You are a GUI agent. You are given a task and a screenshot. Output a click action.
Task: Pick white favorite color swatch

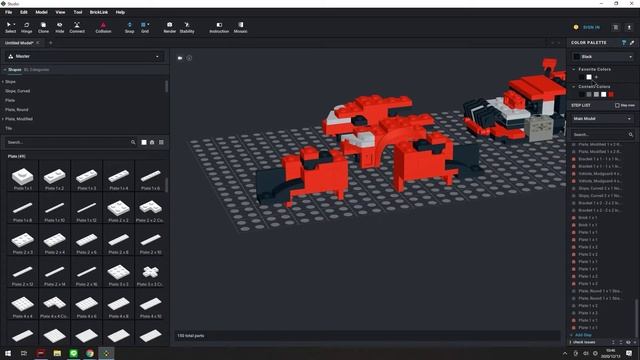589,77
